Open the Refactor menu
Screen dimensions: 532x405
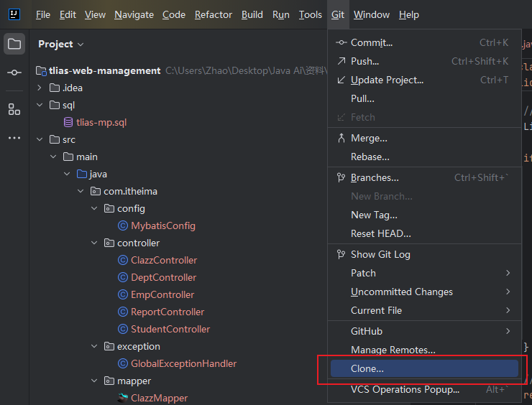click(x=214, y=14)
